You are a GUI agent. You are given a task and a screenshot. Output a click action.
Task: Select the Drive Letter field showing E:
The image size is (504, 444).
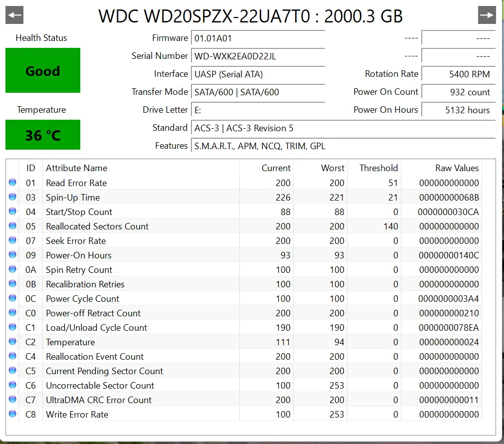(x=257, y=109)
